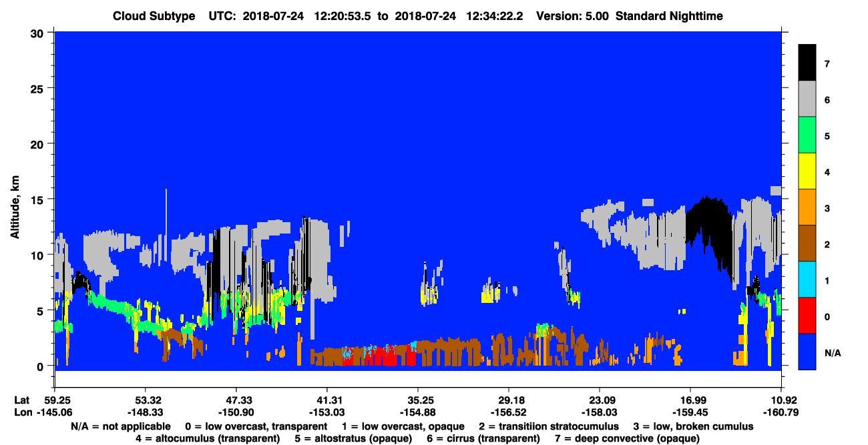Screen dimensions: 868x445
Task: Click the 'Altitude, km' axis label
Action: pos(15,206)
